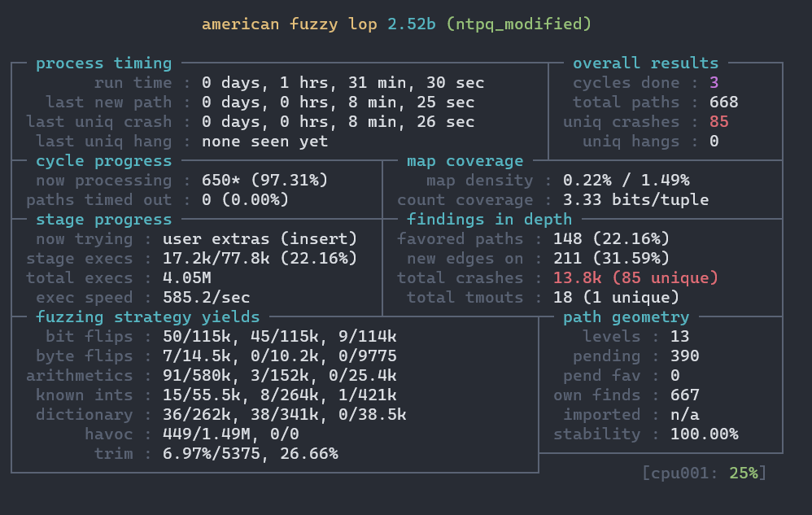Click the paths timed out value '0 (0.00%)'
Image resolution: width=812 pixels, height=515 pixels.
[x=246, y=200]
